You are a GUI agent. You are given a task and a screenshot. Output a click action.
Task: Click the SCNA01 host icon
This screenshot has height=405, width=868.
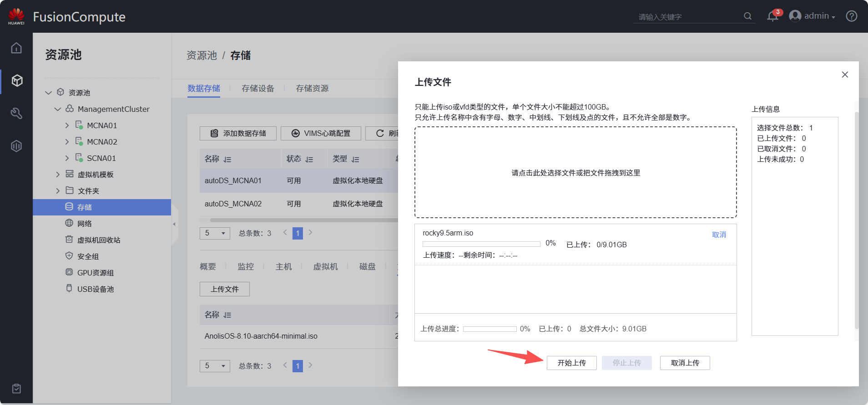click(x=79, y=158)
